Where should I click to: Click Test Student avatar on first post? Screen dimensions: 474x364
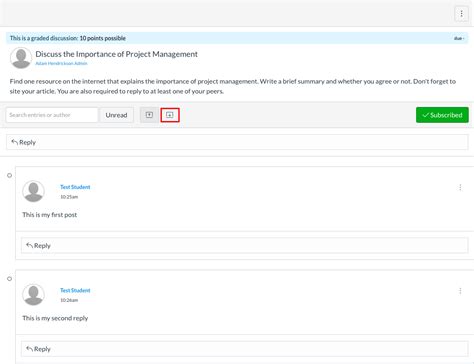[x=33, y=191]
